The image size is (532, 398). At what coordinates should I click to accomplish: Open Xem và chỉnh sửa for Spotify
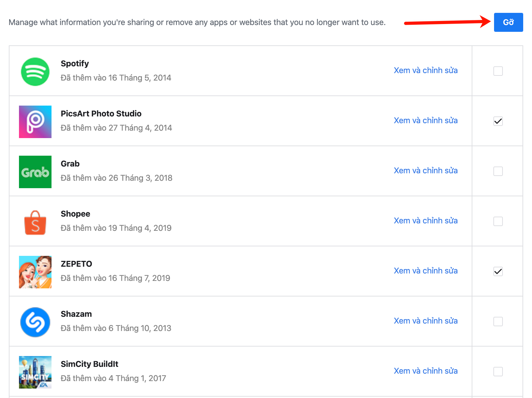pyautogui.click(x=426, y=70)
